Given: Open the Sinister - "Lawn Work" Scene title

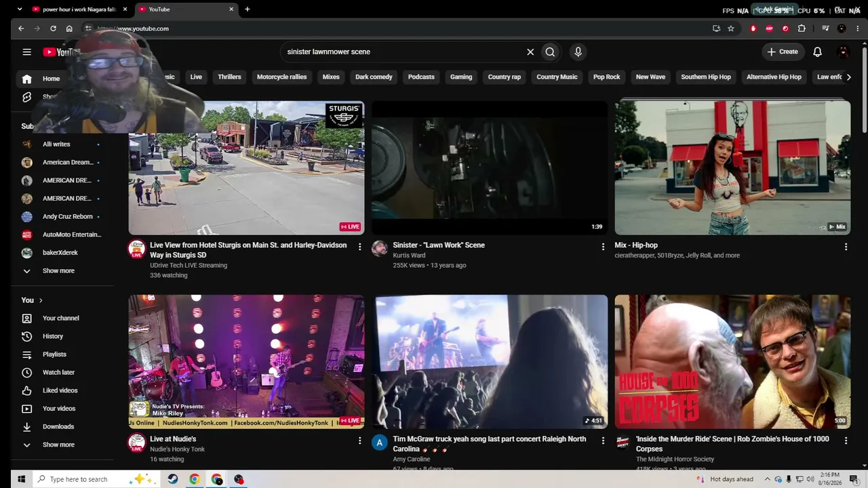Looking at the screenshot, I should coord(439,245).
